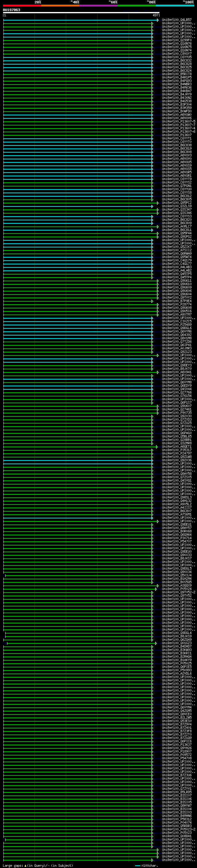Screen dimensions: 197x868
Task: Select label UniRef100_B4NBR3
Action: (177, 84)
